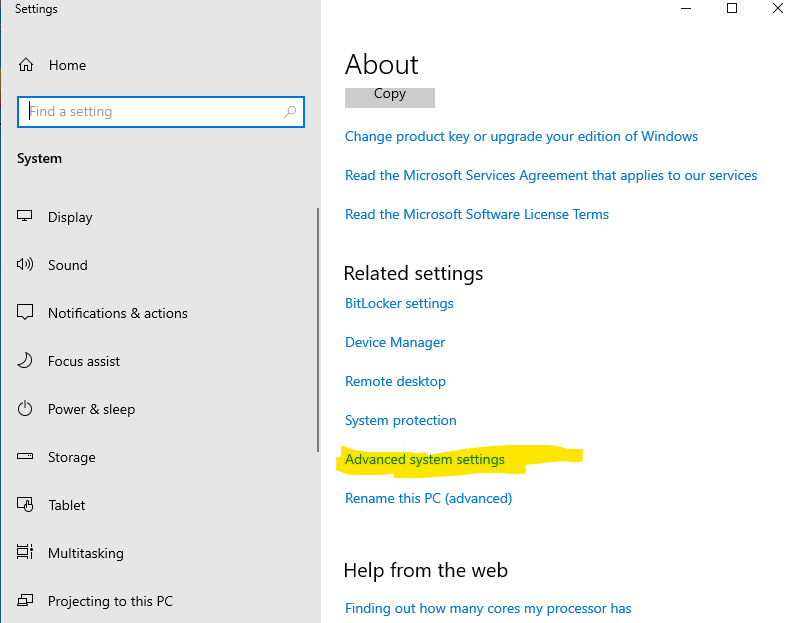Click the search magnifier icon
The height and width of the screenshot is (623, 796).
290,111
